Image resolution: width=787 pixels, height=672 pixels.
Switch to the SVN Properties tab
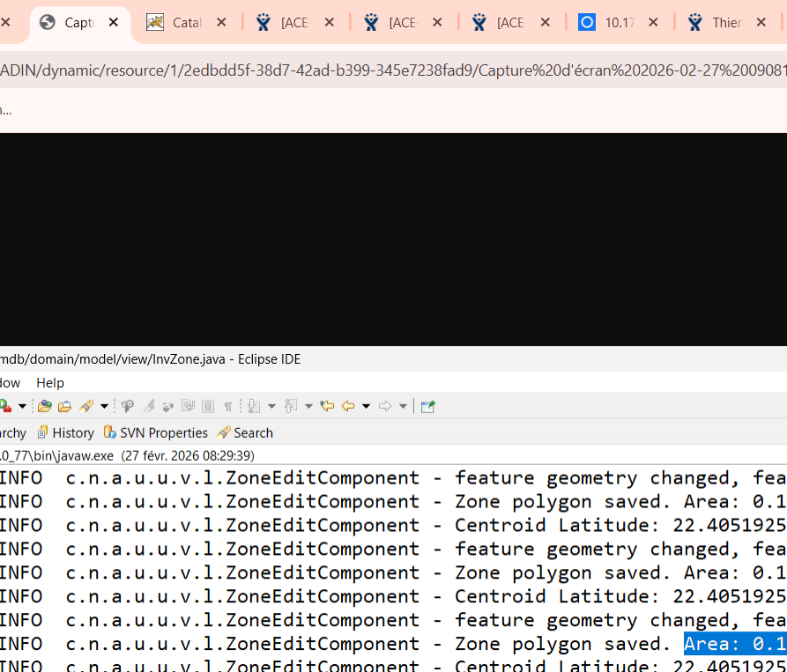click(x=155, y=432)
